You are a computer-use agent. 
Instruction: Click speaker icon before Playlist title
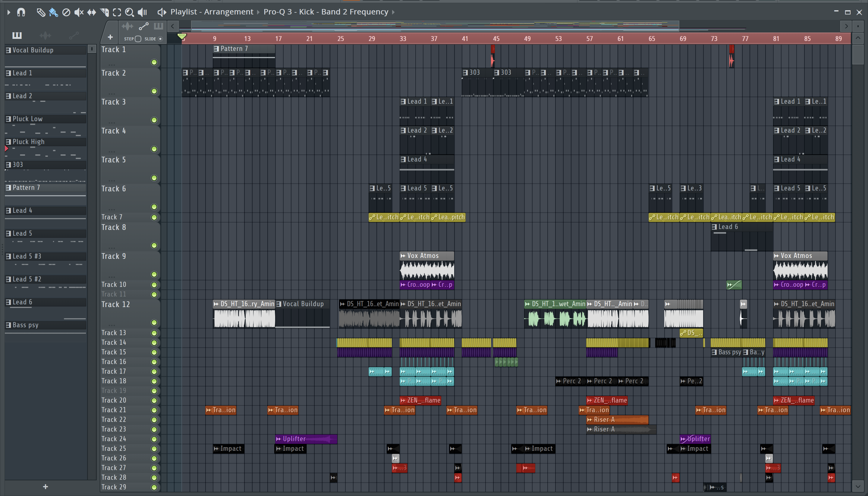[x=162, y=12]
